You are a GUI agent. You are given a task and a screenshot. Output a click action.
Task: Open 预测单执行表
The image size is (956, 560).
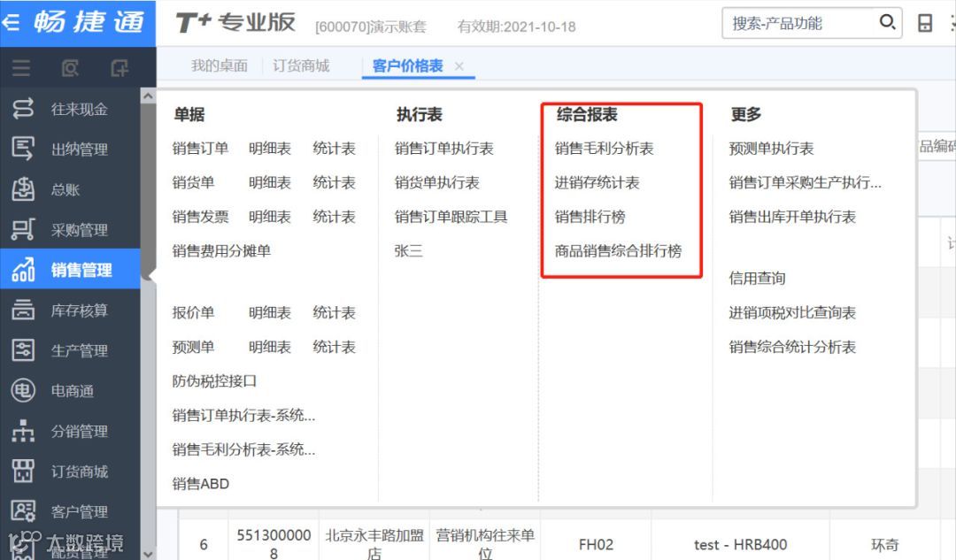771,149
